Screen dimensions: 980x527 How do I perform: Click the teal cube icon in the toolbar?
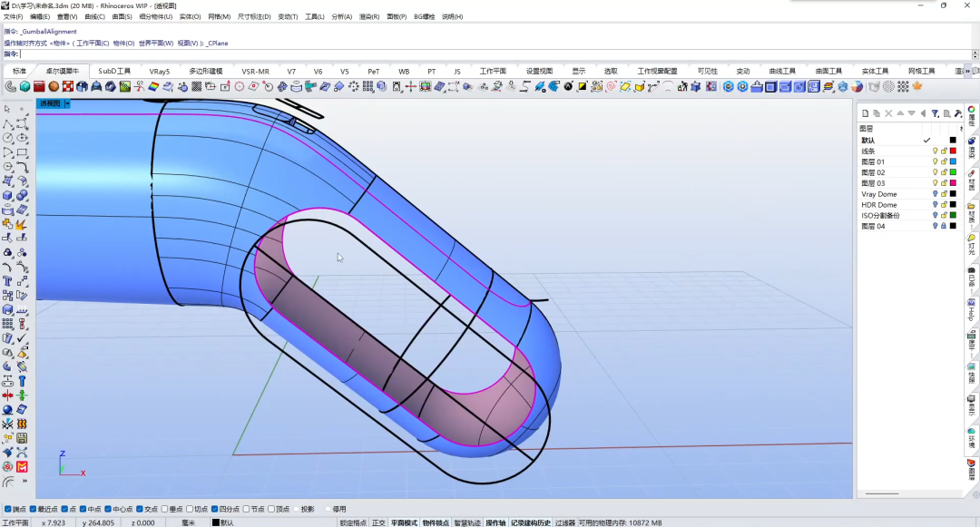[25, 87]
